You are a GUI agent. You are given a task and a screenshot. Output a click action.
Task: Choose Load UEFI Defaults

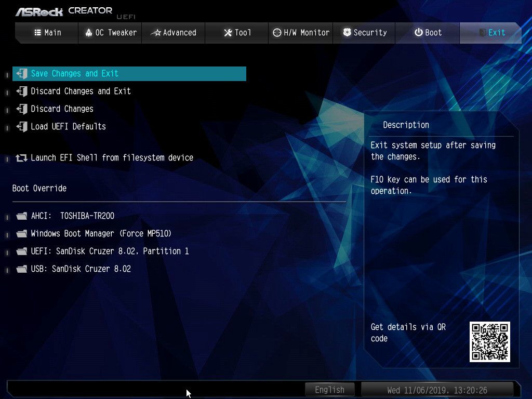point(68,127)
